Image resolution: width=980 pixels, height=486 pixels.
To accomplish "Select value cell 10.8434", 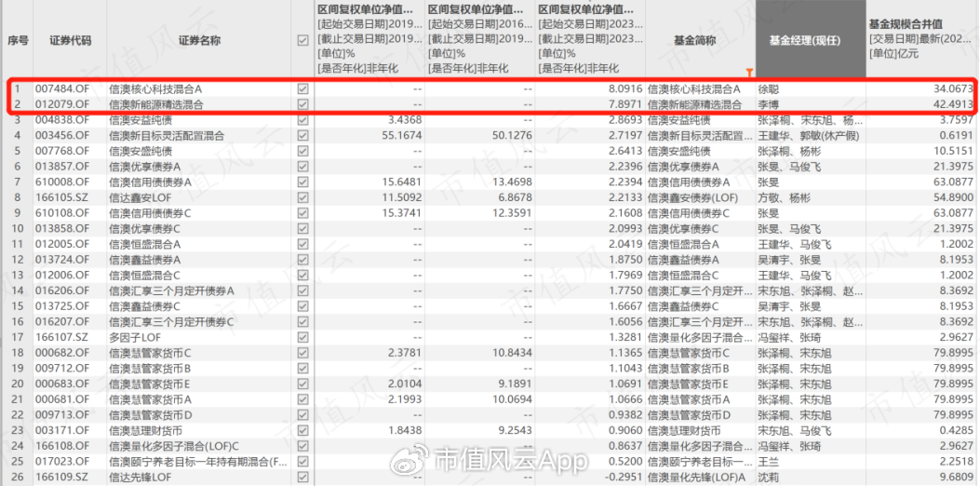I will pyautogui.click(x=511, y=353).
